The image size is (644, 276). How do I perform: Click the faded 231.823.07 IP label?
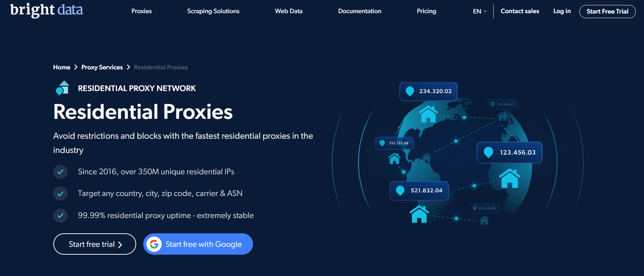click(503, 104)
